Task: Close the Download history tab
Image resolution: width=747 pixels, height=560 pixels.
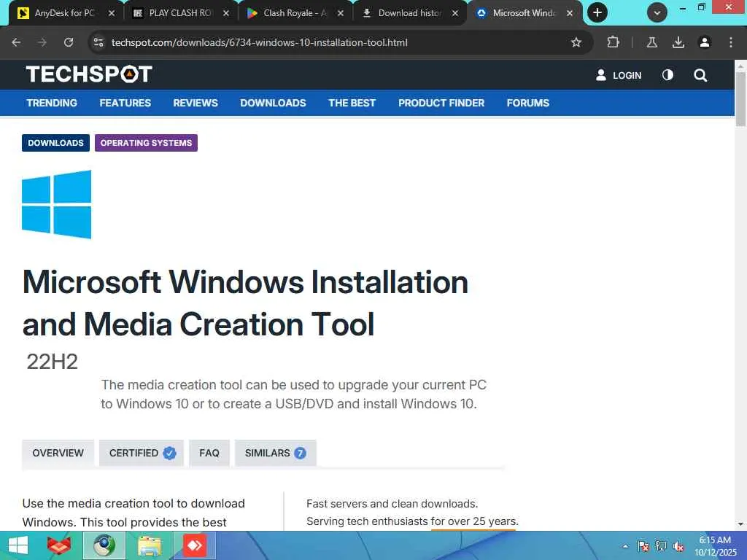Action: pos(455,13)
